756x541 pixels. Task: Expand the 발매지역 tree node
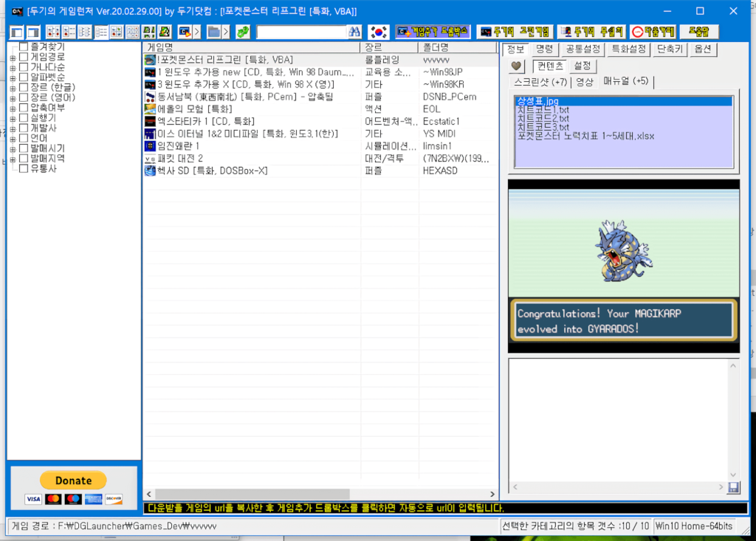click(x=13, y=159)
